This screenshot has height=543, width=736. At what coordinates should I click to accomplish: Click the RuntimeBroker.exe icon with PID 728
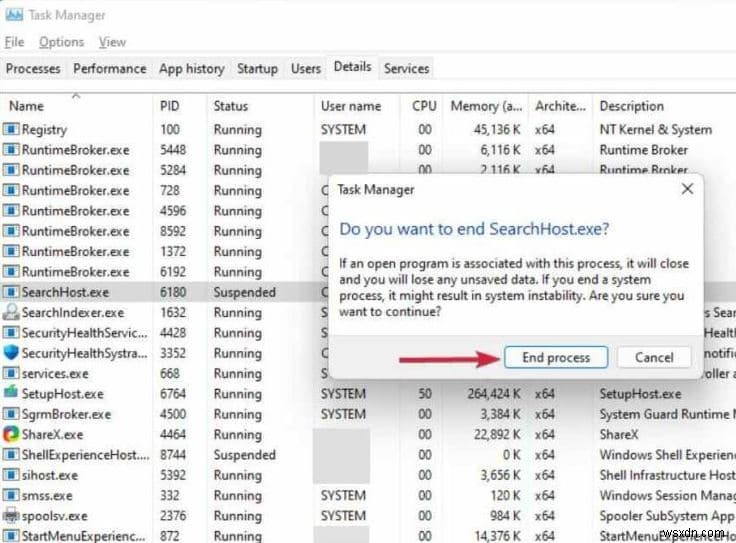click(11, 190)
